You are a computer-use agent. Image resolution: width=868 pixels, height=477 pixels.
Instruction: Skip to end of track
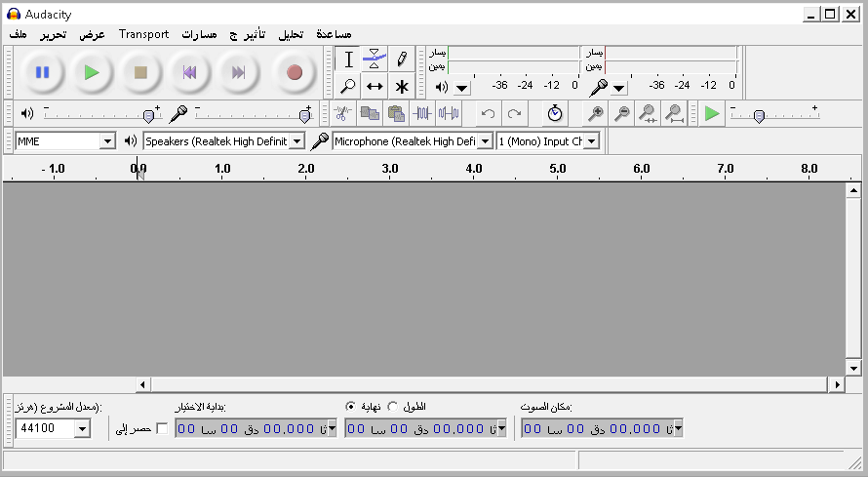tap(239, 72)
